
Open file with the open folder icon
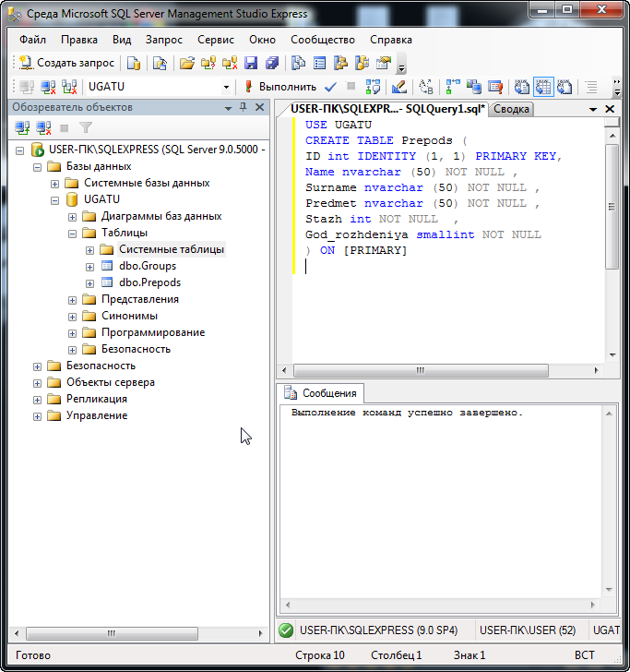[186, 64]
